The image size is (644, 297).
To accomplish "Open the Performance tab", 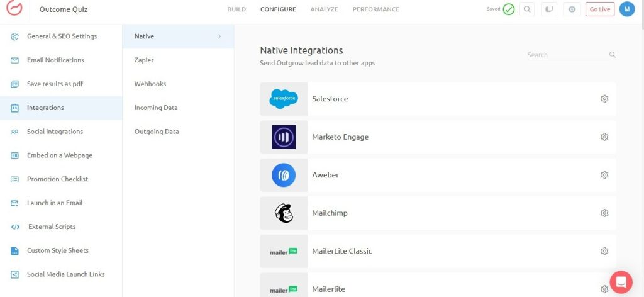I will coord(375,9).
